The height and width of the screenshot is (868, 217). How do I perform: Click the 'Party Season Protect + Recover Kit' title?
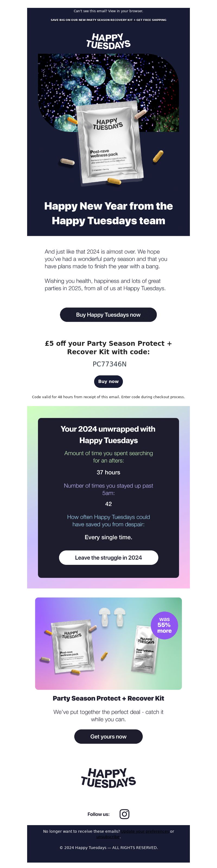click(108, 698)
